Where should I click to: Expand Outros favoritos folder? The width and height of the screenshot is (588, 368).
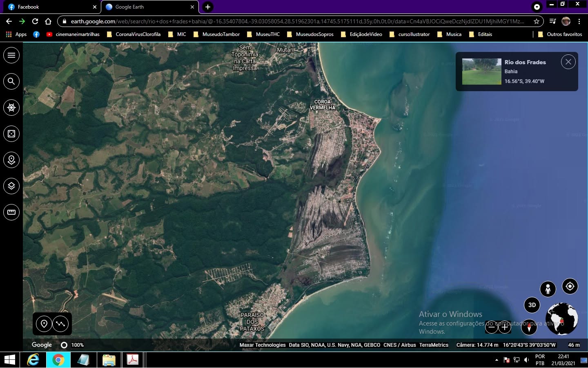560,34
